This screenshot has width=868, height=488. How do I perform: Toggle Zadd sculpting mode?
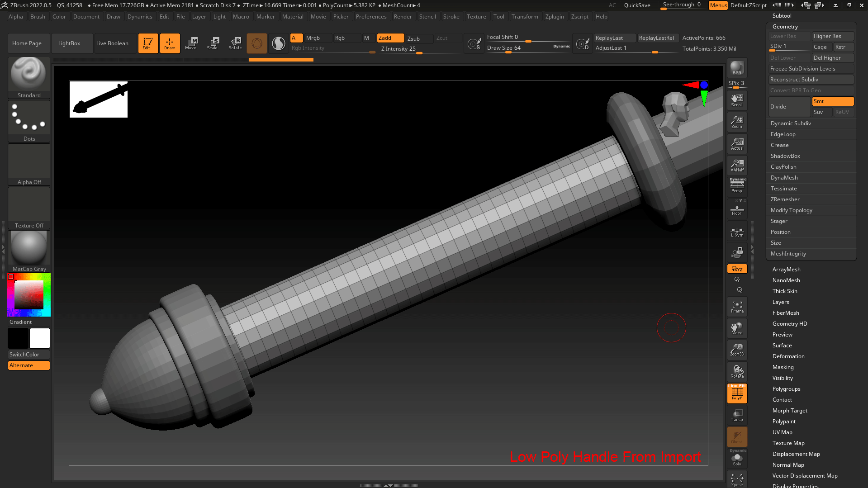click(389, 38)
